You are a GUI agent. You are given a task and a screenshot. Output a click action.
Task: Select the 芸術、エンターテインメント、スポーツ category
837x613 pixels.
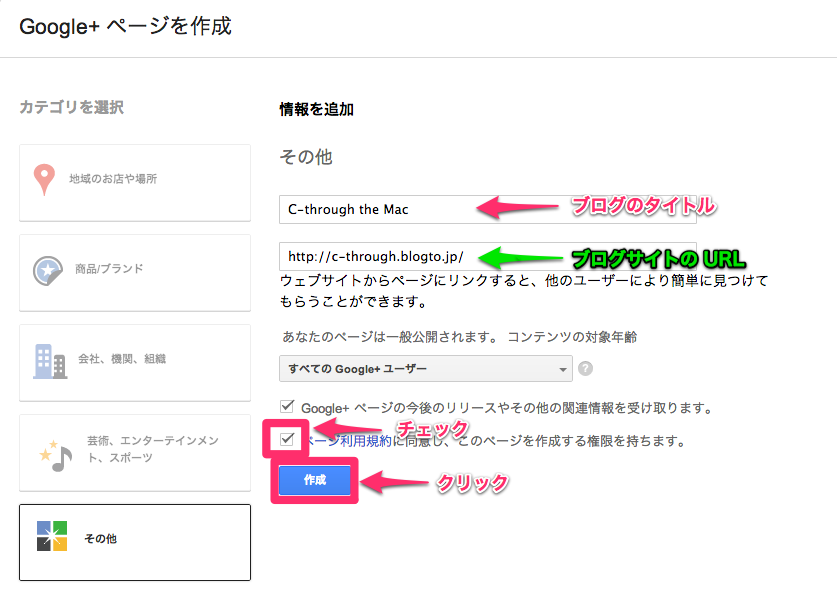tap(135, 453)
